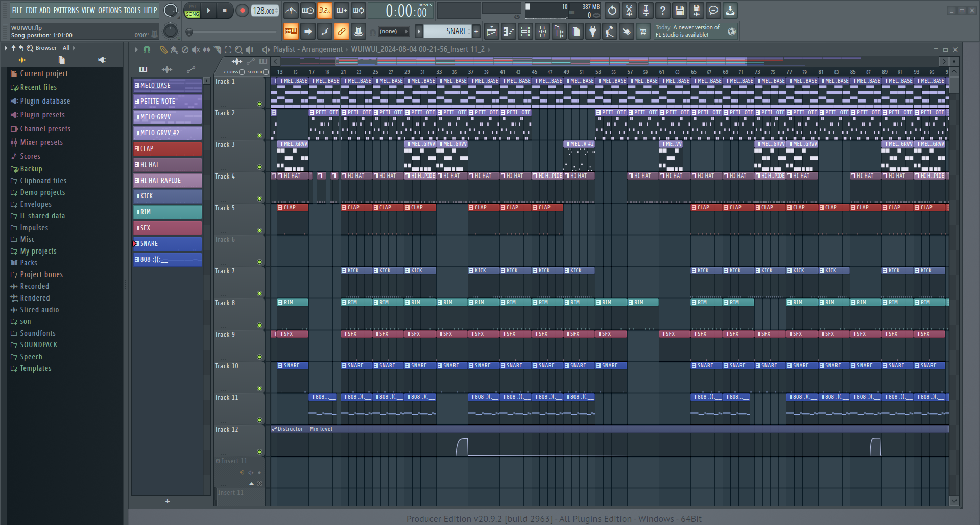Viewport: 980px width, 525px height.
Task: Open the EDIT menu
Action: (x=31, y=10)
